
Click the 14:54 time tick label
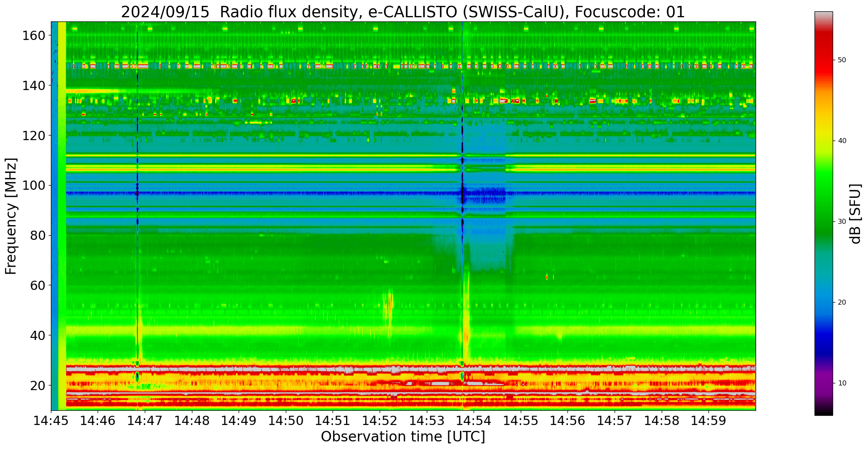[x=474, y=420]
